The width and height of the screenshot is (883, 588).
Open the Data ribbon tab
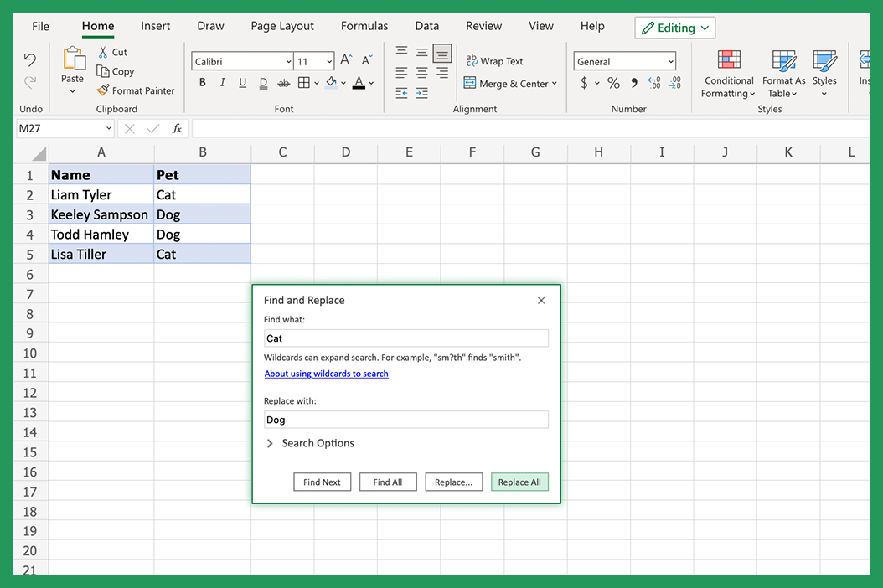point(426,26)
